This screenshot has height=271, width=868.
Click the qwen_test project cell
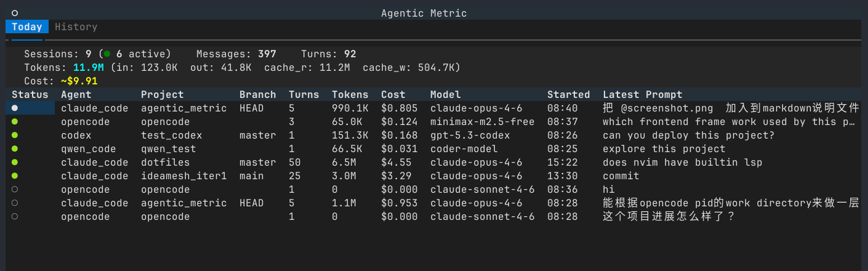pos(169,148)
